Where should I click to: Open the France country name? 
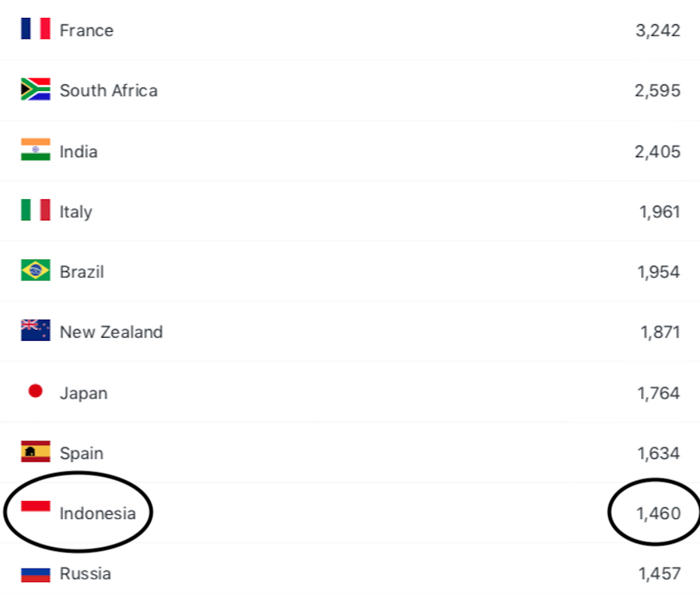(86, 30)
